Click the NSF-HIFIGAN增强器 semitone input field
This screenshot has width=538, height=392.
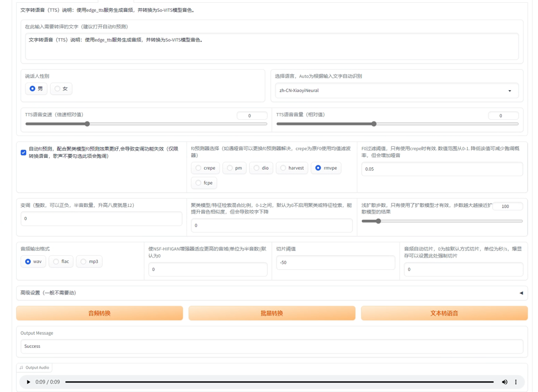pos(208,269)
